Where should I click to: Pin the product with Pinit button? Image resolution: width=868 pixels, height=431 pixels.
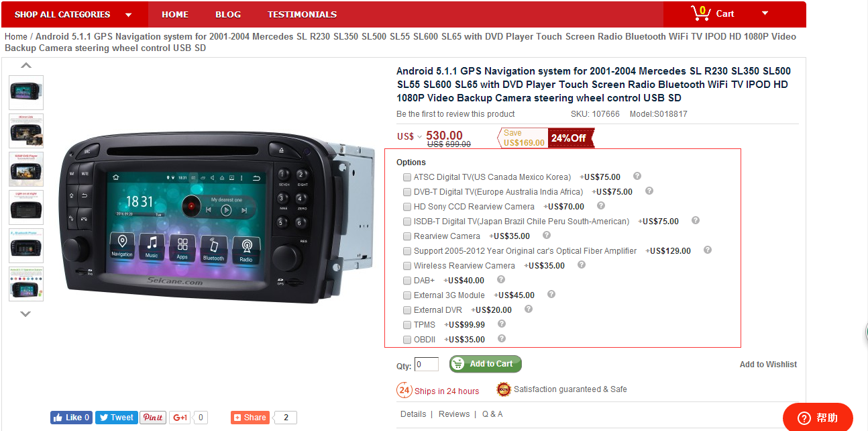(x=153, y=418)
